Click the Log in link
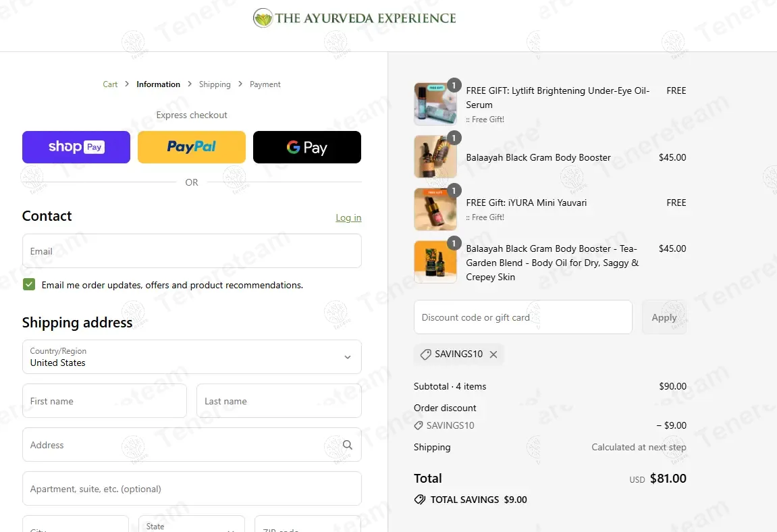The height and width of the screenshot is (532, 777). click(x=348, y=217)
